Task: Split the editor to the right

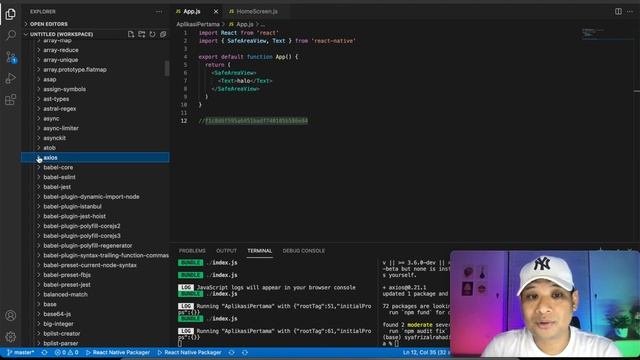Action: click(618, 11)
